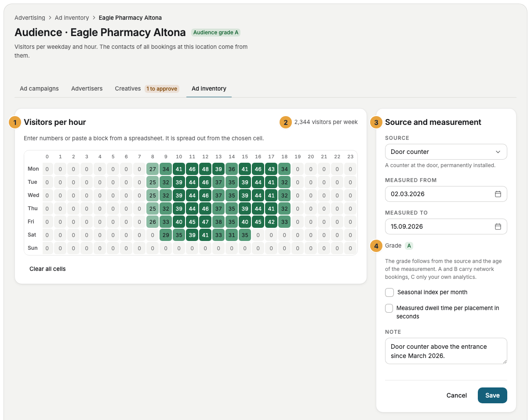The height and width of the screenshot is (420, 531).
Task: Switch to the Advertisers tab
Action: coord(87,88)
